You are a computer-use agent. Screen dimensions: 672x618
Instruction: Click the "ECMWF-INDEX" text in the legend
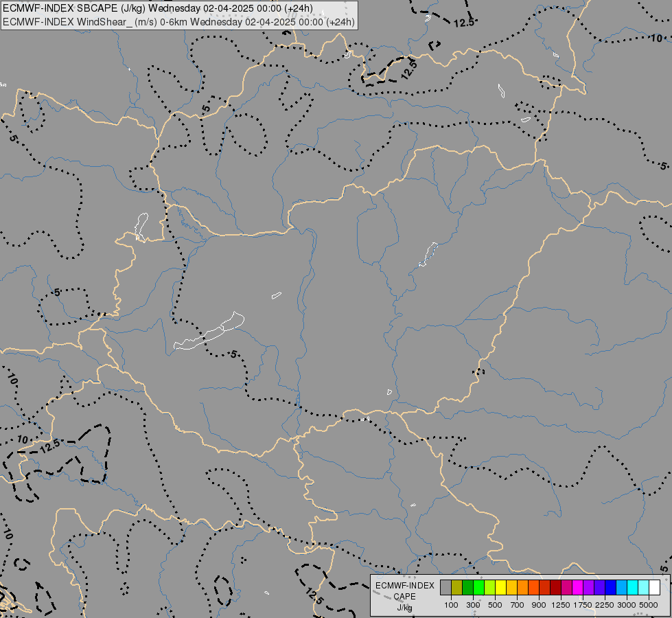pos(404,586)
